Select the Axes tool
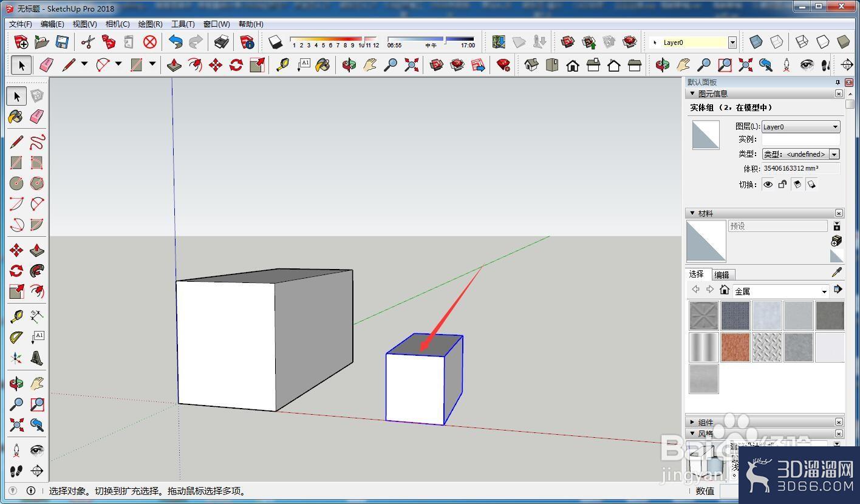860x504 pixels. (16, 358)
